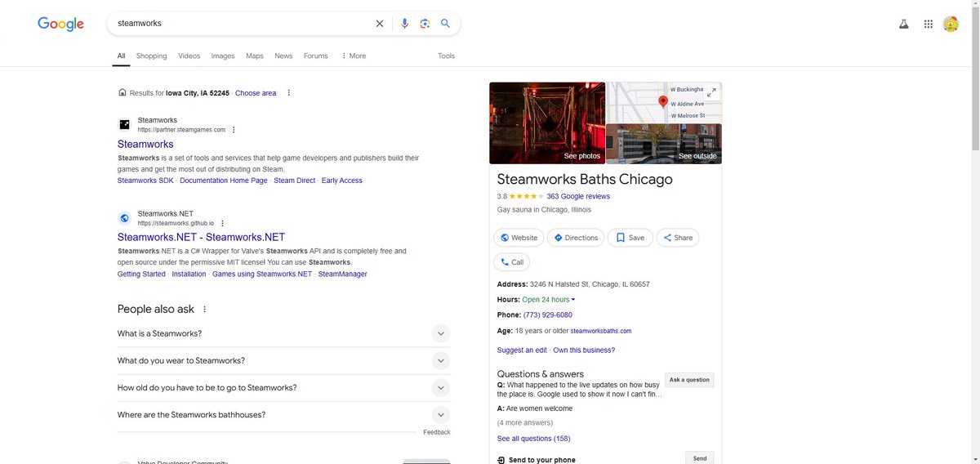
Task: Open Steamworks SDK sitelink
Action: pos(145,181)
